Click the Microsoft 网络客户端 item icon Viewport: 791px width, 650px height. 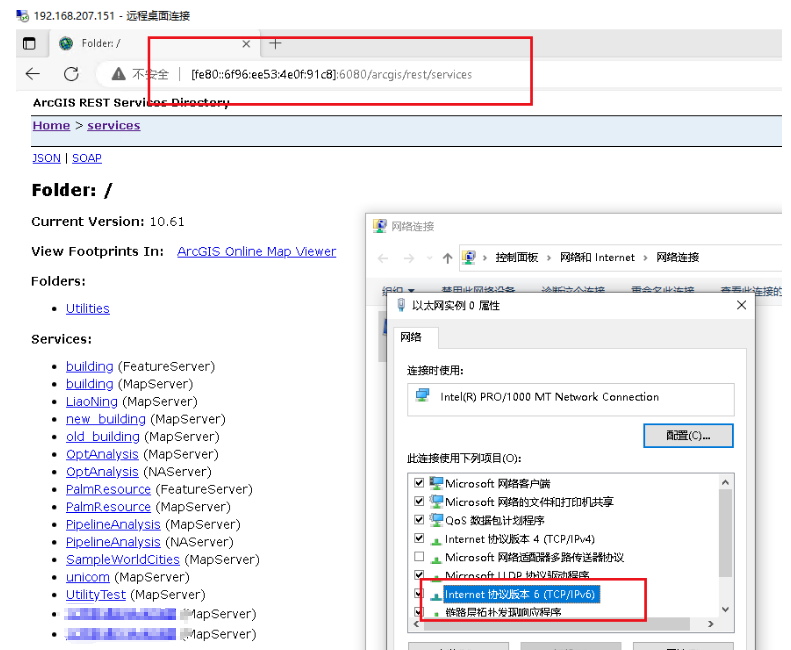tap(436, 483)
